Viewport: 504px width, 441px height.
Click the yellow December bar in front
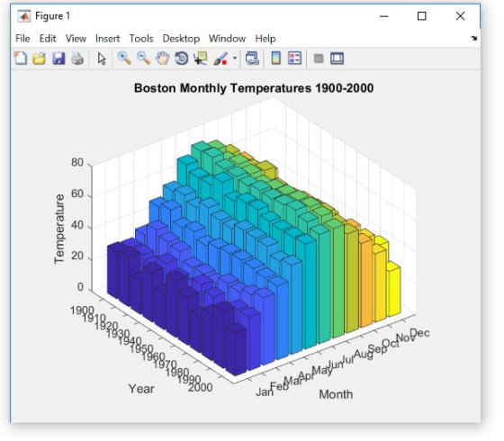click(393, 289)
